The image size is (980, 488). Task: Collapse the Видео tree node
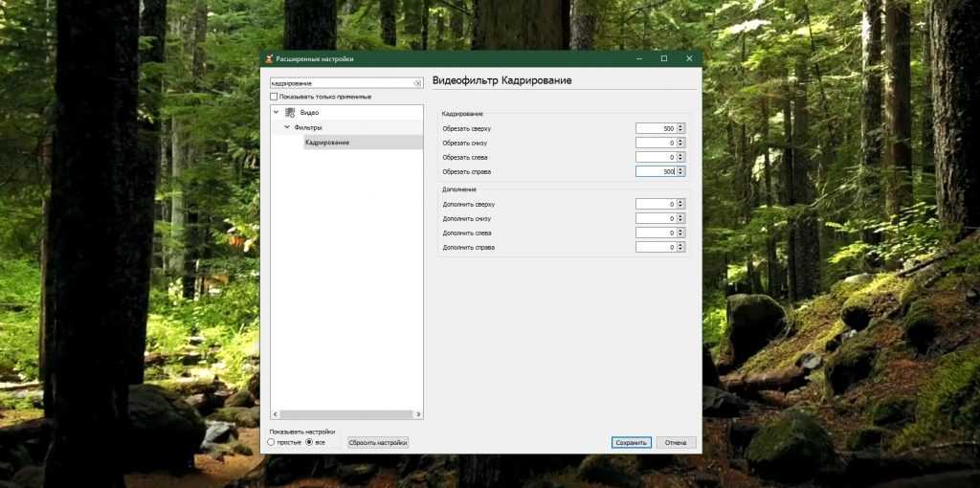coord(276,113)
